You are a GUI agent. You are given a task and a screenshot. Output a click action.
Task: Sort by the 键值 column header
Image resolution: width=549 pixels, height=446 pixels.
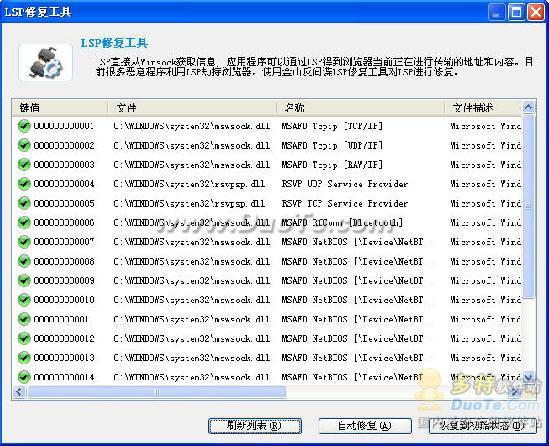[60, 107]
